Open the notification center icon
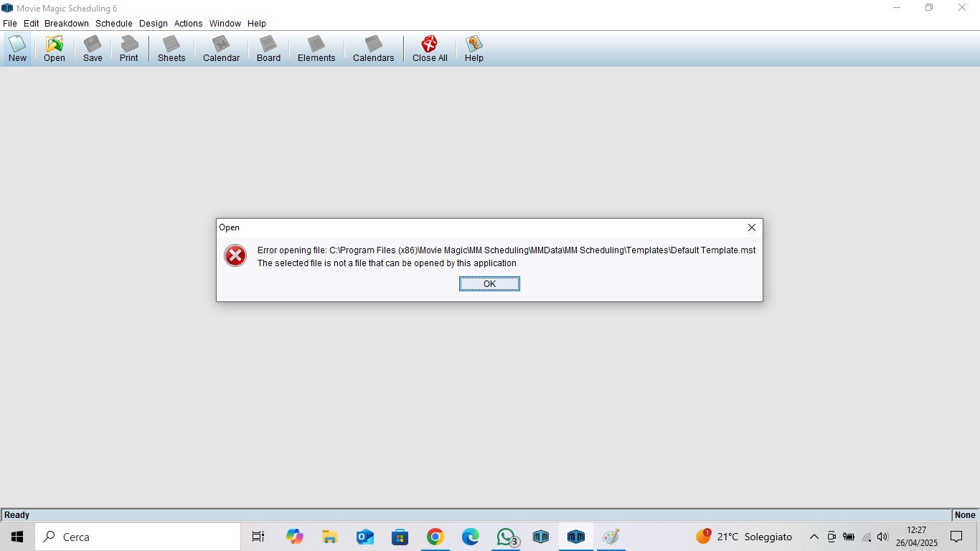This screenshot has height=551, width=980. pyautogui.click(x=956, y=537)
